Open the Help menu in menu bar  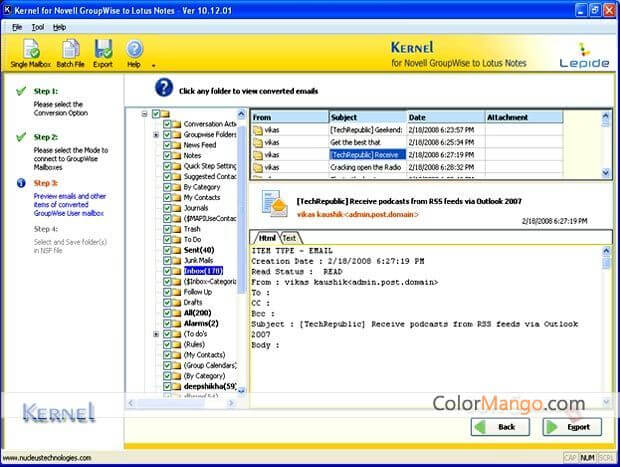pyautogui.click(x=59, y=27)
